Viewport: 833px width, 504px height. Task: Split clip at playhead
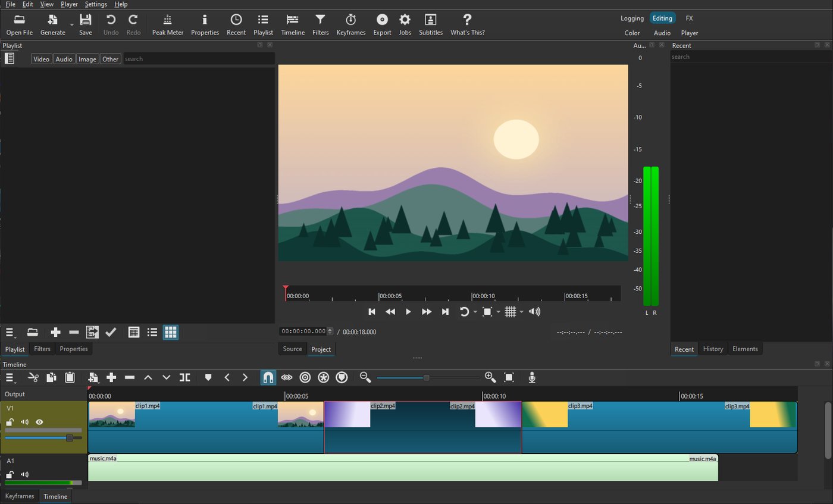click(x=184, y=377)
